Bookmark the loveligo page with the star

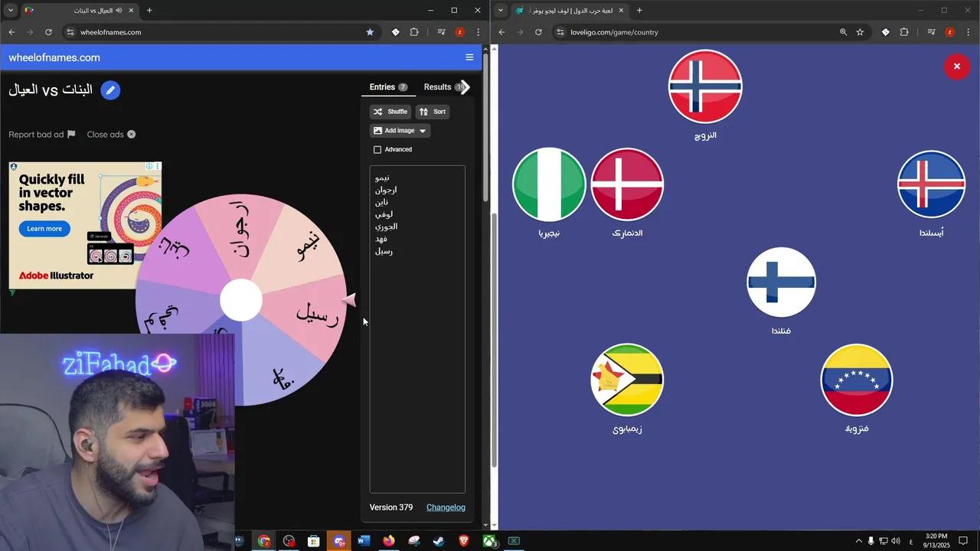tap(860, 32)
